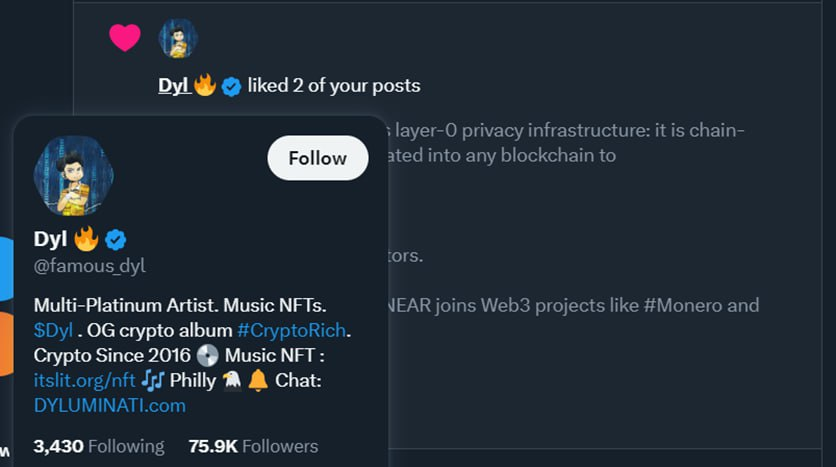Click the music notes emoji in the bio
836x467 pixels.
click(153, 380)
